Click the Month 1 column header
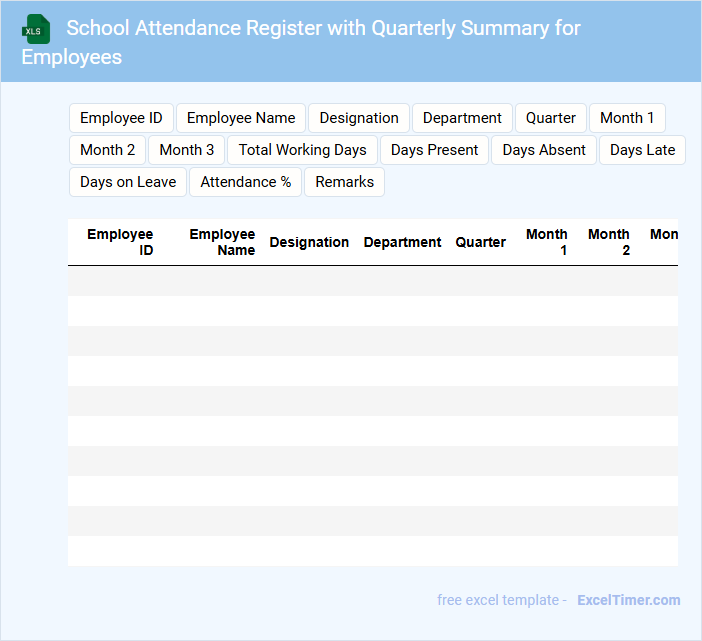 click(x=547, y=242)
